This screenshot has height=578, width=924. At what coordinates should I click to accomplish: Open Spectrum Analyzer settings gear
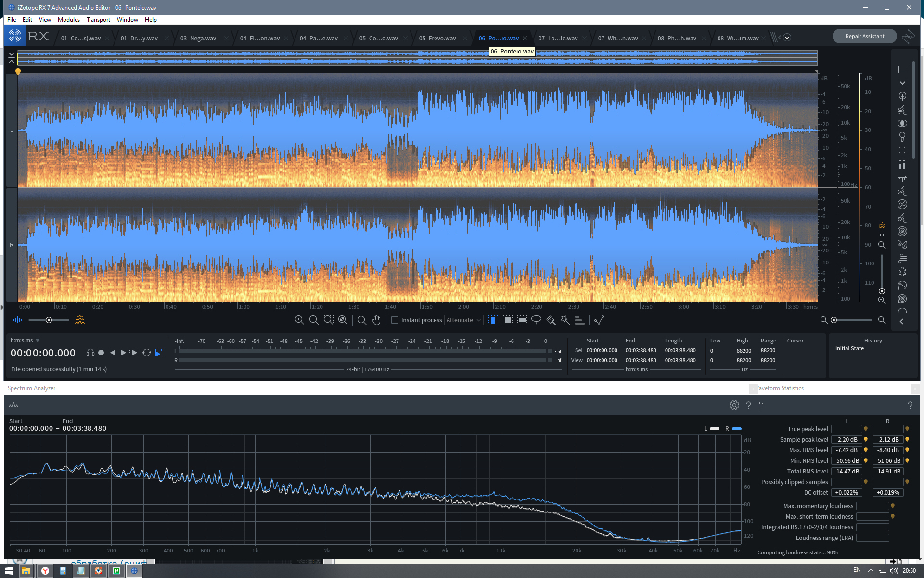point(734,405)
